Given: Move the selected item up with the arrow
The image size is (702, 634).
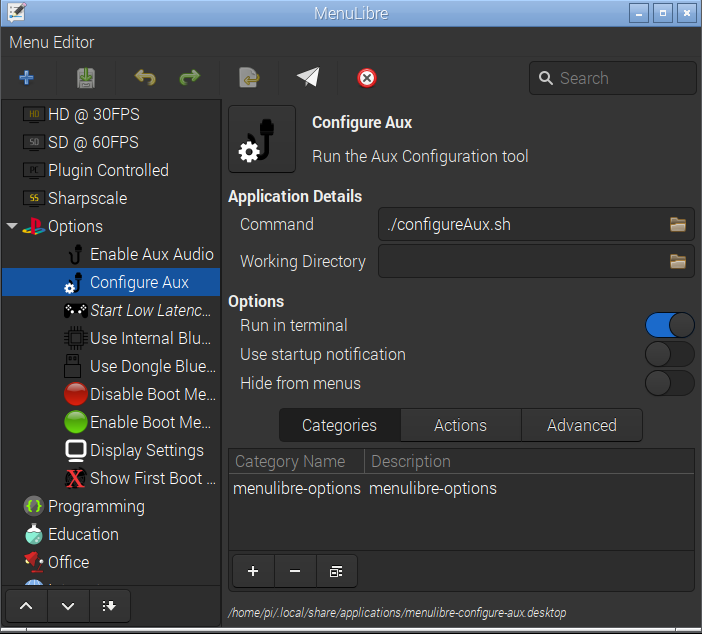Looking at the screenshot, I should [26, 606].
